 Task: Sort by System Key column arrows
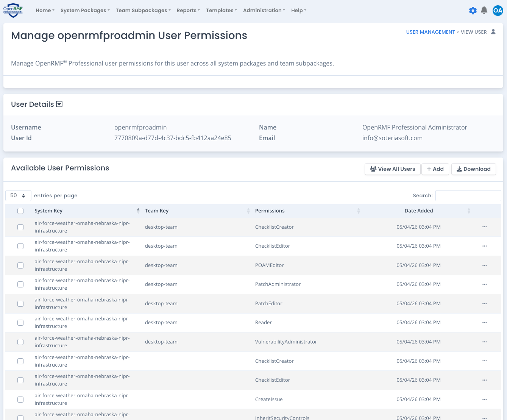point(138,211)
